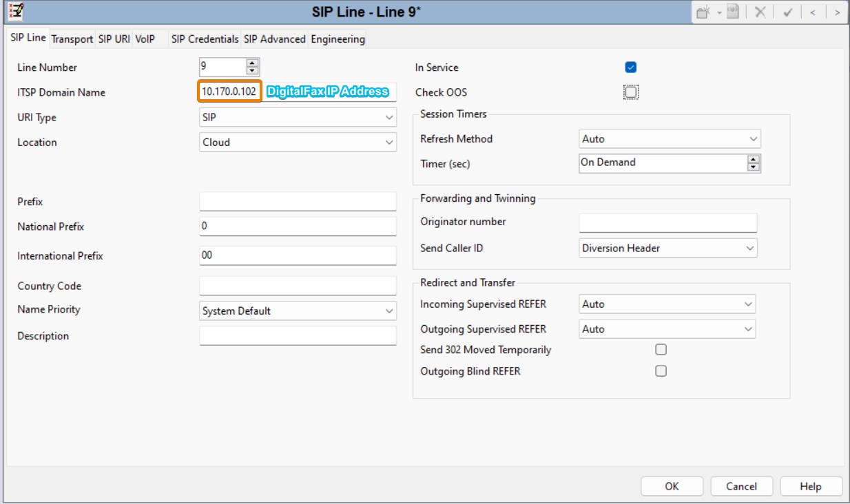Open the arrow beside the new record icon
This screenshot has width=850, height=504.
tap(718, 12)
